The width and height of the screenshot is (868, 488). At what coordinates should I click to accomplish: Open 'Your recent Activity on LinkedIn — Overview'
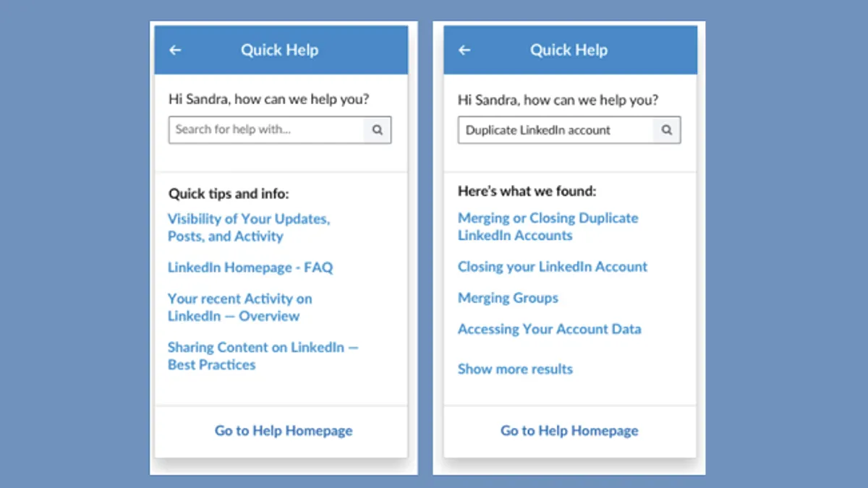point(240,307)
